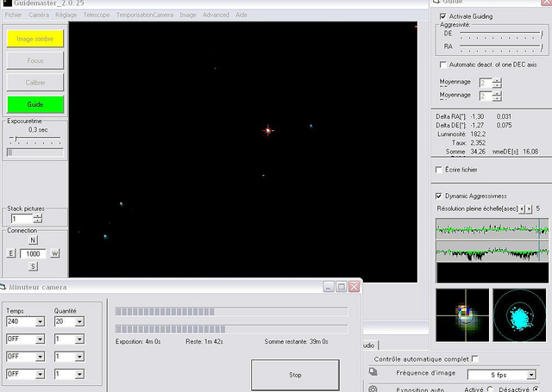The image size is (552, 392).
Task: Click the 'Exposition: 4m 0s' text
Action: click(x=138, y=341)
